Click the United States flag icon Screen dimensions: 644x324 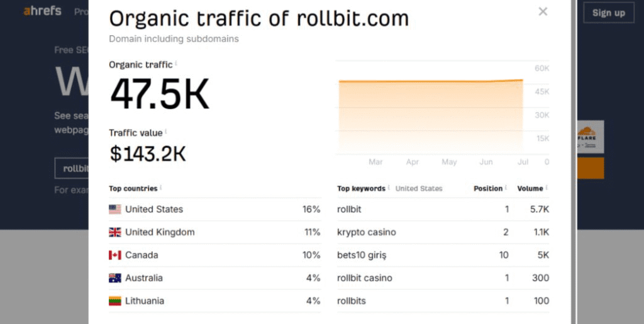115,209
